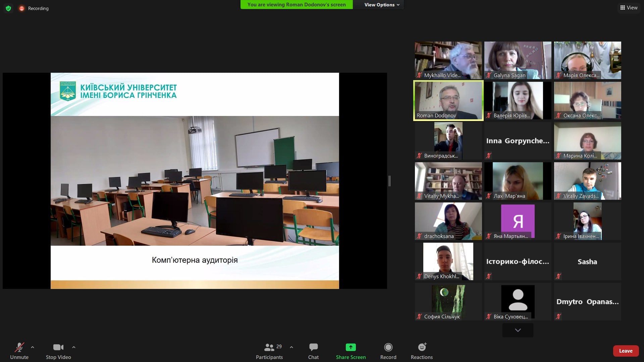Expand video settings arrow beside Stop Video
Image resolution: width=644 pixels, height=362 pixels.
(x=74, y=347)
